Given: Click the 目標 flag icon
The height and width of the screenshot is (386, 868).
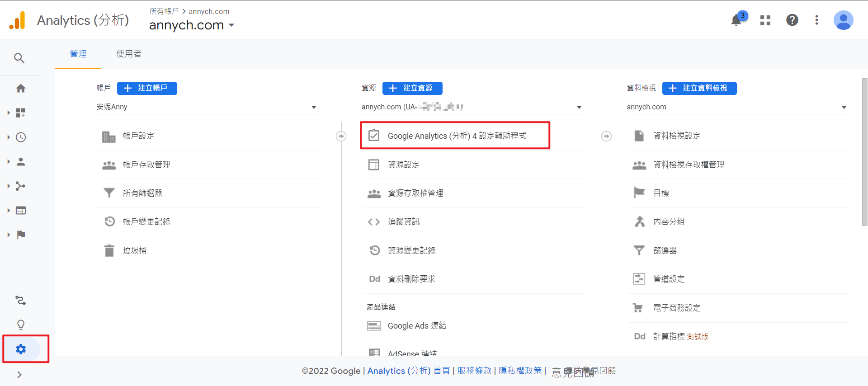Looking at the screenshot, I should click(x=639, y=193).
